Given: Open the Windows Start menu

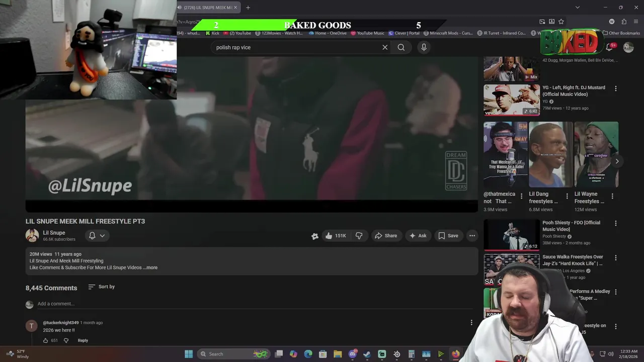Looking at the screenshot, I should coord(189,354).
